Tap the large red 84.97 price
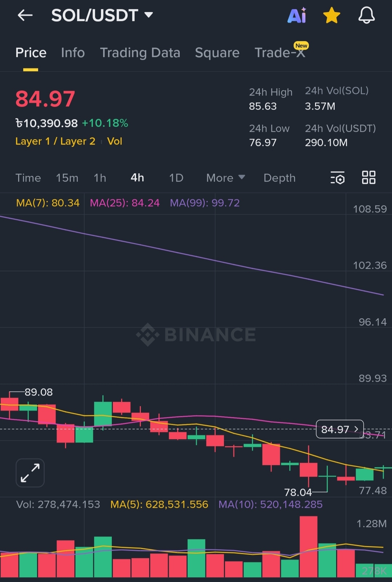 45,99
